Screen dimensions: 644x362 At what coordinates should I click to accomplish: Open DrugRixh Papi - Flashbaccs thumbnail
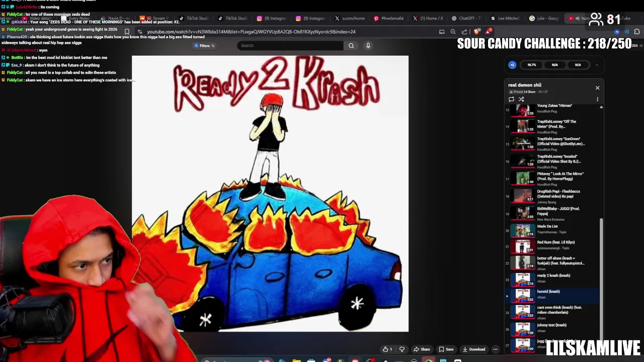point(523,196)
